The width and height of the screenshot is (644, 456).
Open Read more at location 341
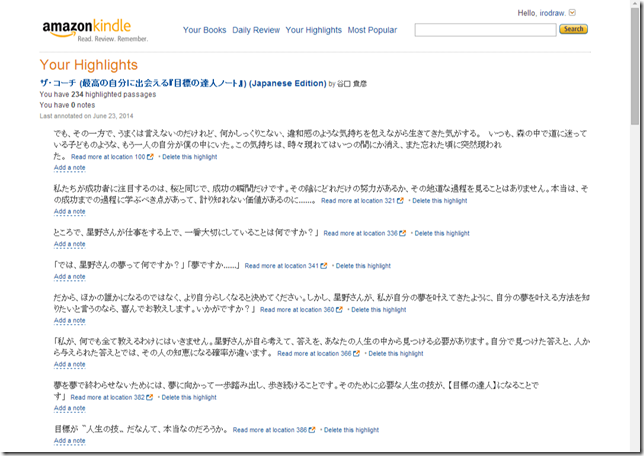[x=281, y=266]
